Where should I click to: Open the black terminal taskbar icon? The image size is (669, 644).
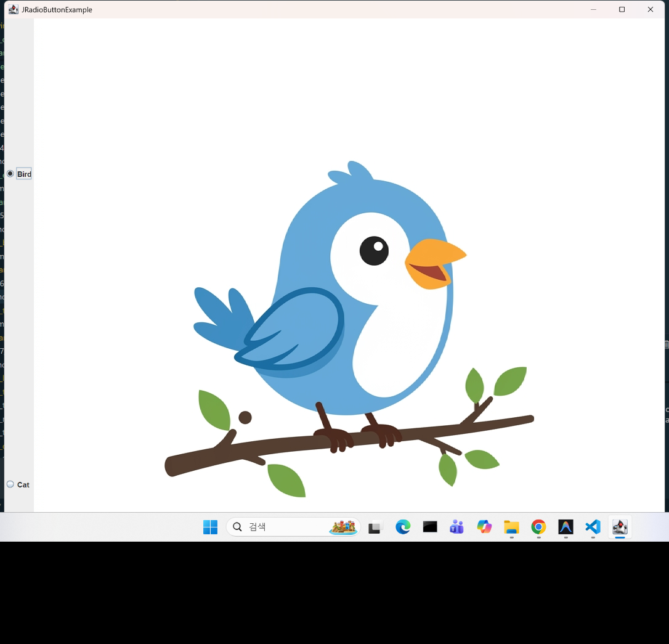(x=430, y=527)
